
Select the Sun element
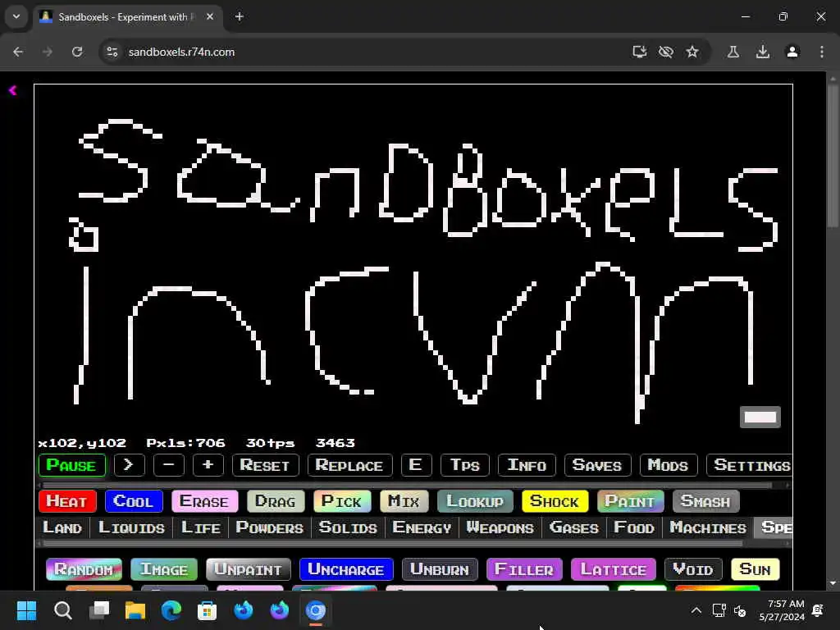[x=756, y=569]
